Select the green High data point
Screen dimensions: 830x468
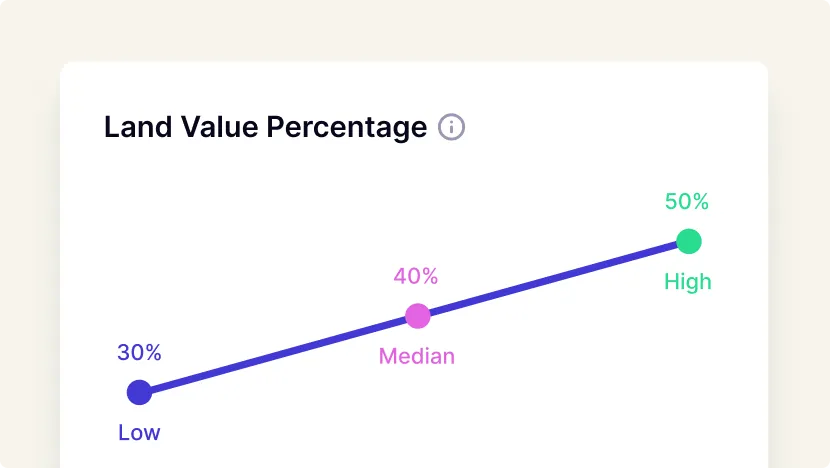point(688,241)
